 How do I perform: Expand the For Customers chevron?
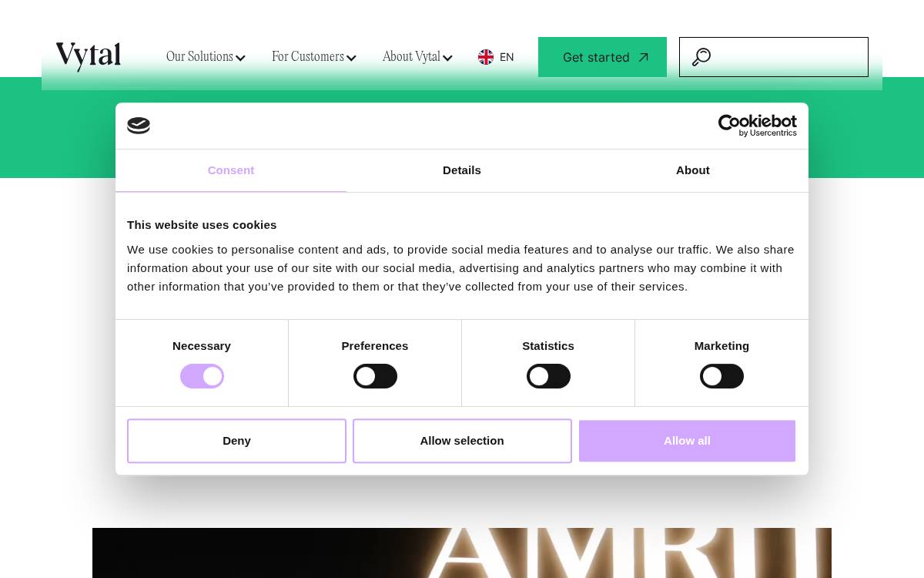(x=351, y=58)
